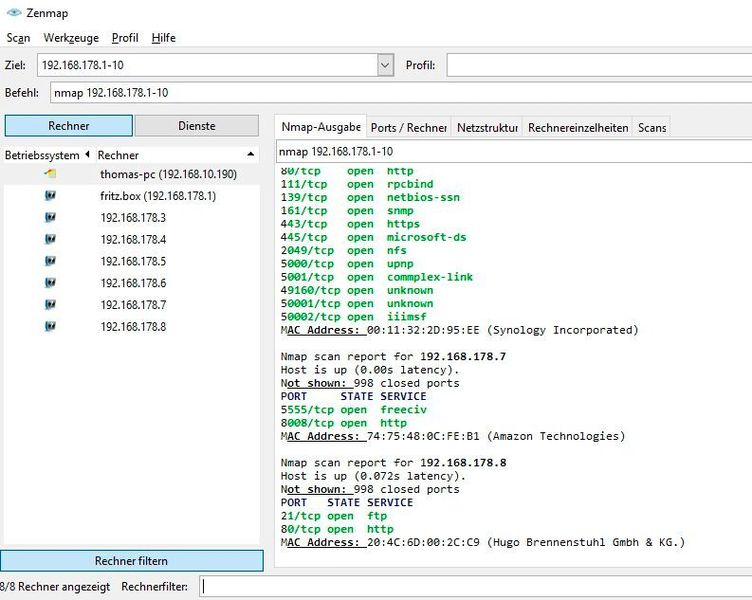Click the '445/tcp open microsoft-ds' line

coord(373,237)
